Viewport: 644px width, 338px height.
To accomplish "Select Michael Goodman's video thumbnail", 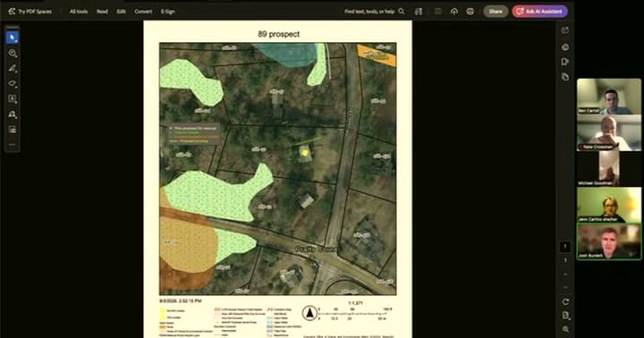I will [x=609, y=169].
